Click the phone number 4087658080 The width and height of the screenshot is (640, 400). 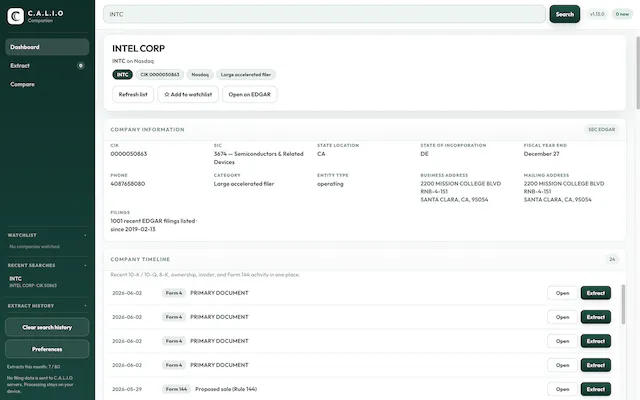click(x=128, y=184)
